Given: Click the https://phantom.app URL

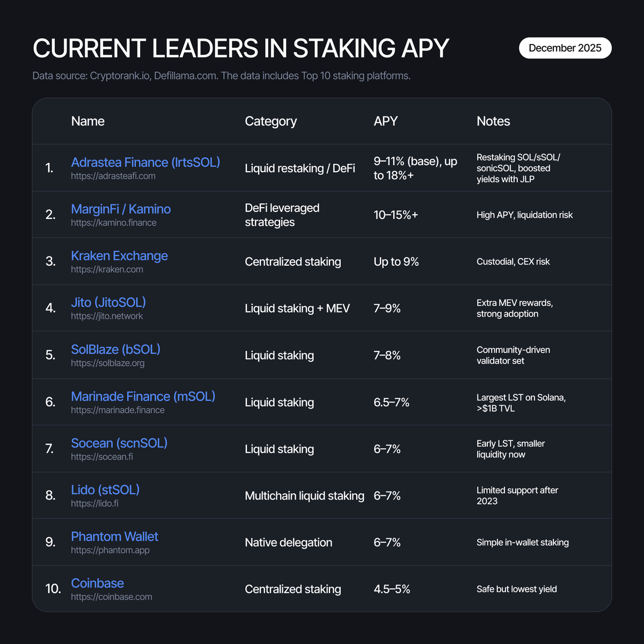Looking at the screenshot, I should (x=110, y=550).
